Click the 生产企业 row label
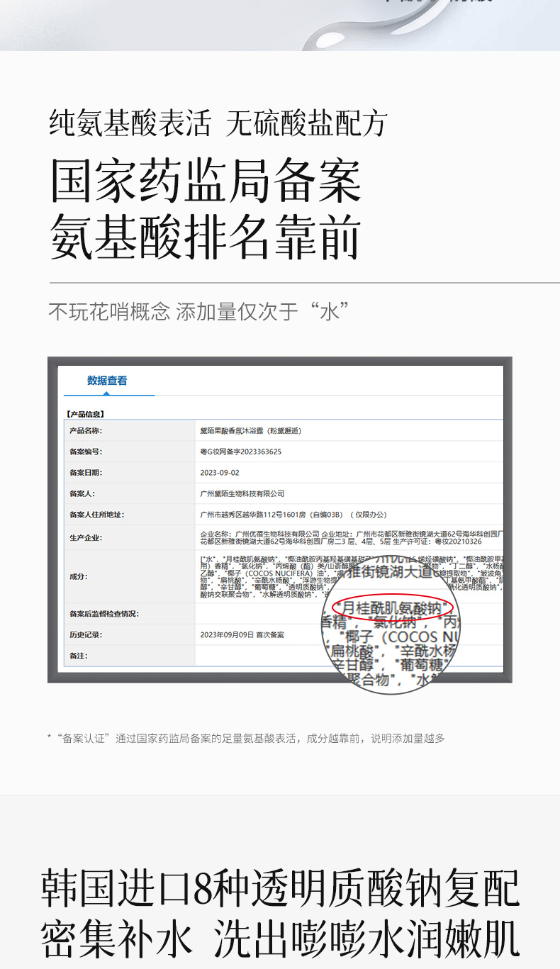The image size is (560, 969). coord(86,537)
